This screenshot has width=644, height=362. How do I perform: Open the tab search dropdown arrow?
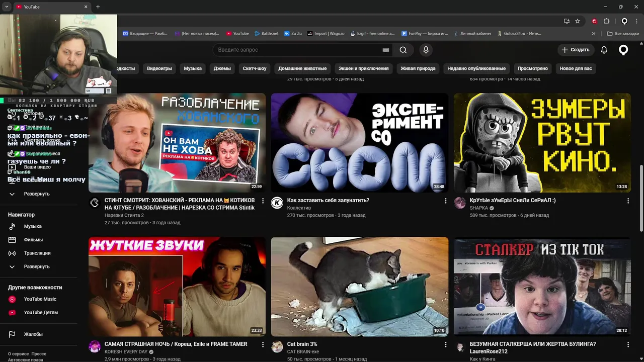coord(6,7)
